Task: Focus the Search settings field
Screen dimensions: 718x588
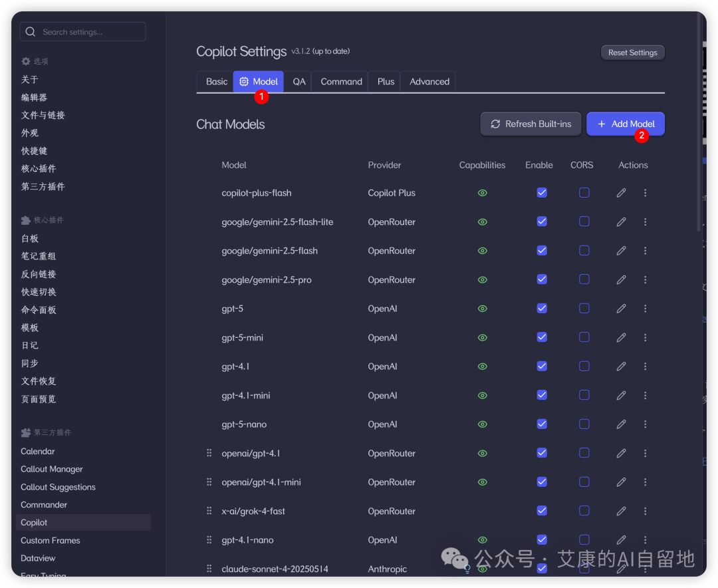Action: (83, 32)
